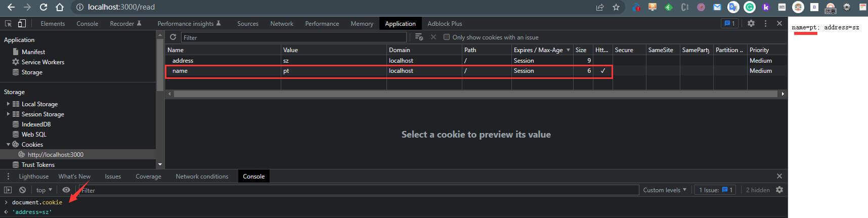Open the top context dropdown
The image size is (868, 218).
44,190
